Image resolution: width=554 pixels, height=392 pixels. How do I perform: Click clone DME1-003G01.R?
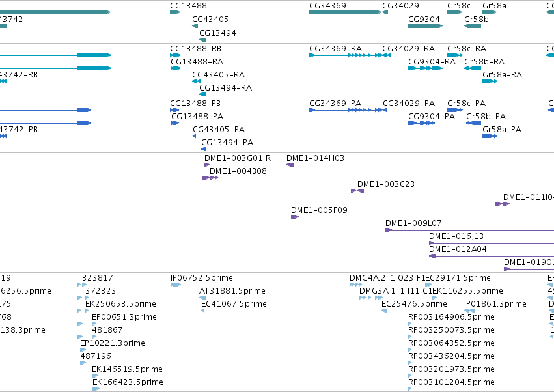(x=238, y=158)
